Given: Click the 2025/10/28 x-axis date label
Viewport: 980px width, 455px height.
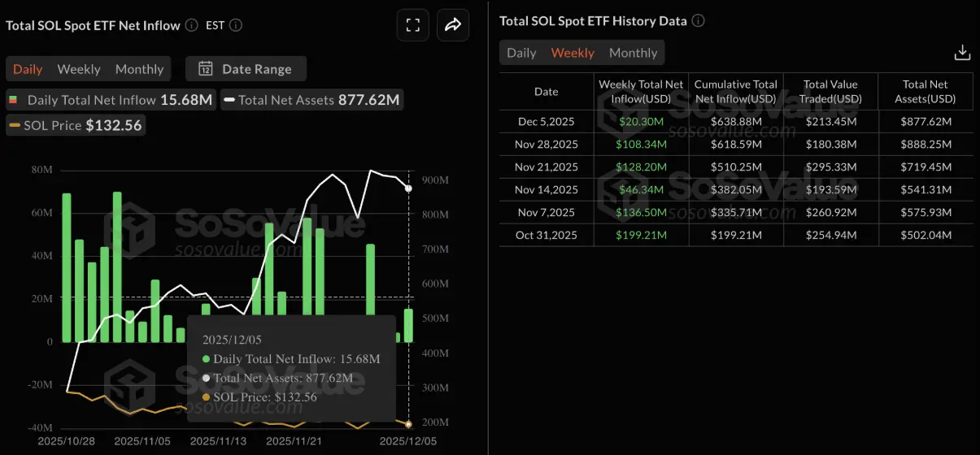Looking at the screenshot, I should pos(66,441).
